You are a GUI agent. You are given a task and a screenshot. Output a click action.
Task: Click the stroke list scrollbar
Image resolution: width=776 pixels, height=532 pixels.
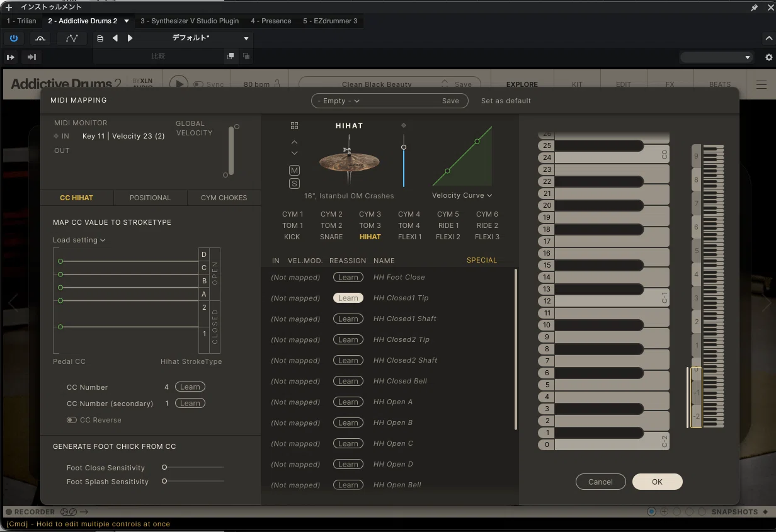(x=516, y=349)
